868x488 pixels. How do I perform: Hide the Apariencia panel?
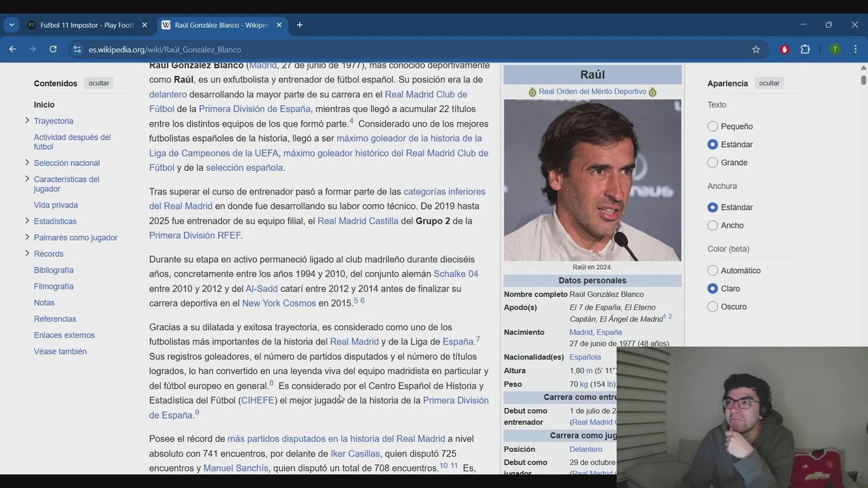coord(769,83)
